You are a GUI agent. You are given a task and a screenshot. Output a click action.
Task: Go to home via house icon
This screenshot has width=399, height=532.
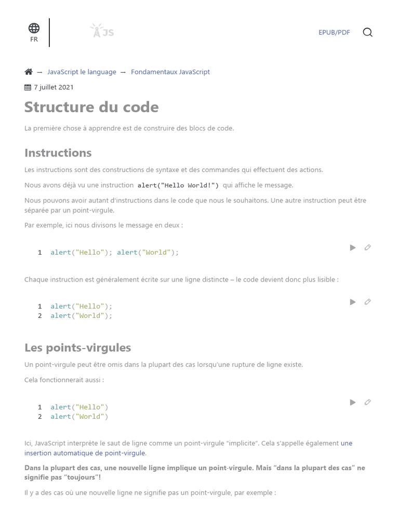(29, 72)
